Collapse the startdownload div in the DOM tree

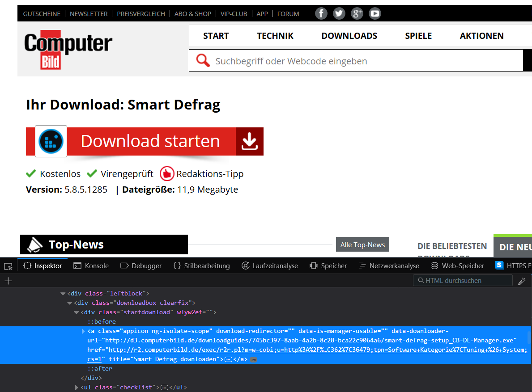click(76, 312)
